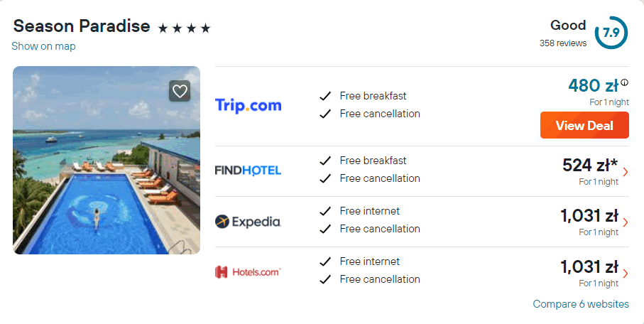Click the Season Paradise hotel title
This screenshot has width=644, height=324.
(x=82, y=26)
